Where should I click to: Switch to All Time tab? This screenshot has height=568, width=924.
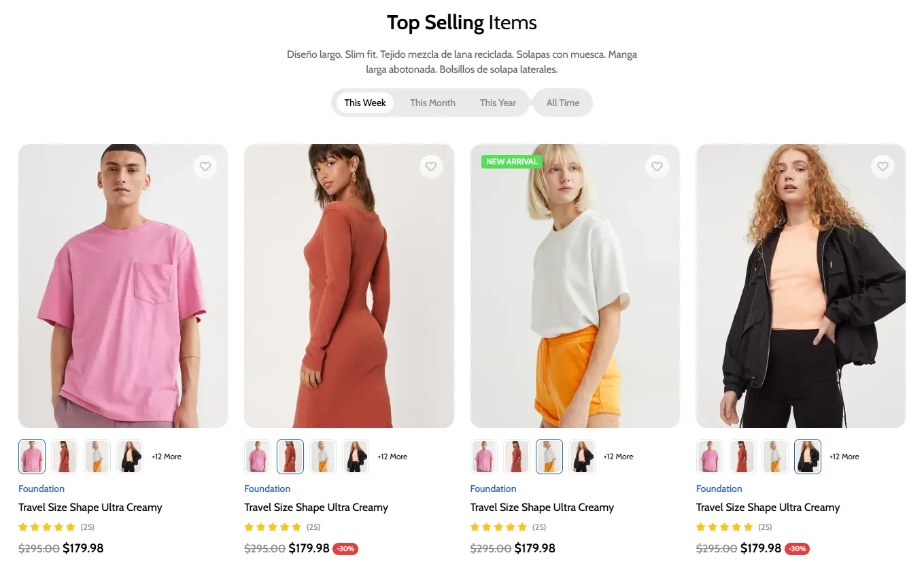click(563, 103)
